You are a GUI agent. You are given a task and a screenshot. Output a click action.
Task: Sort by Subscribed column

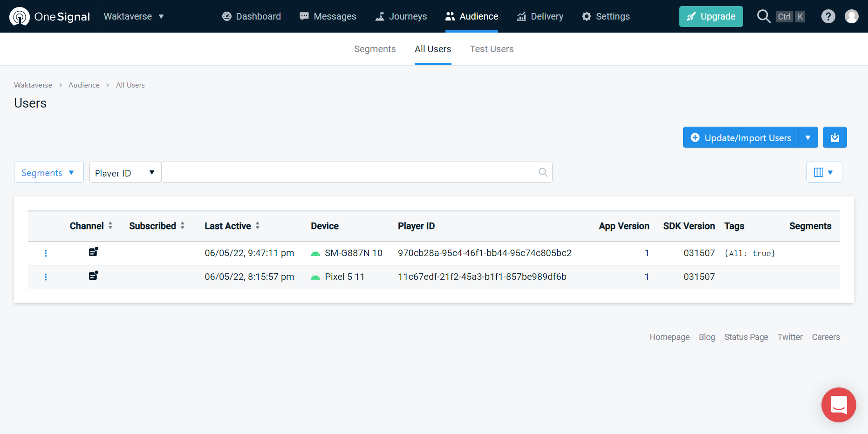click(157, 226)
